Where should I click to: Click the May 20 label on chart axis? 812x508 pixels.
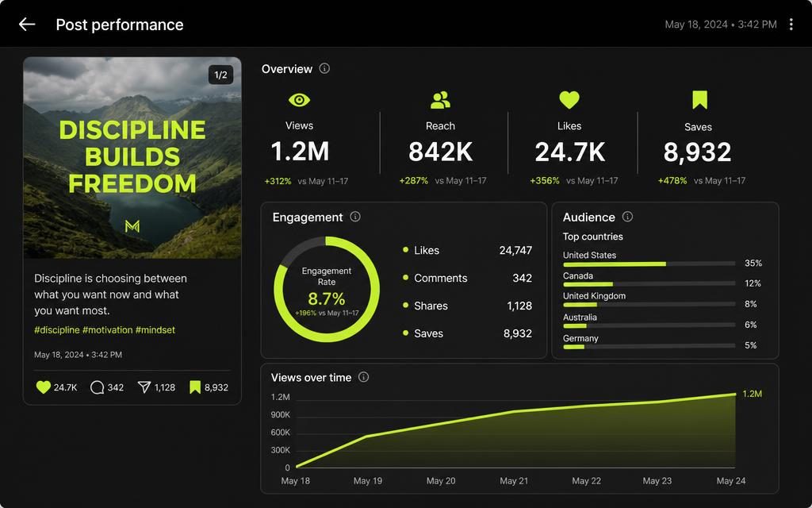pyautogui.click(x=441, y=480)
